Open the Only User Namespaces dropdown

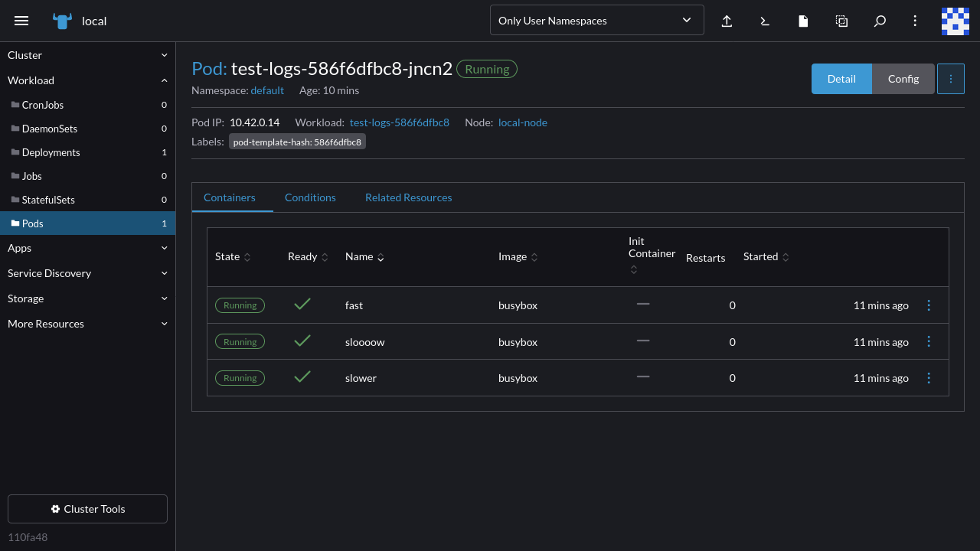(x=597, y=20)
